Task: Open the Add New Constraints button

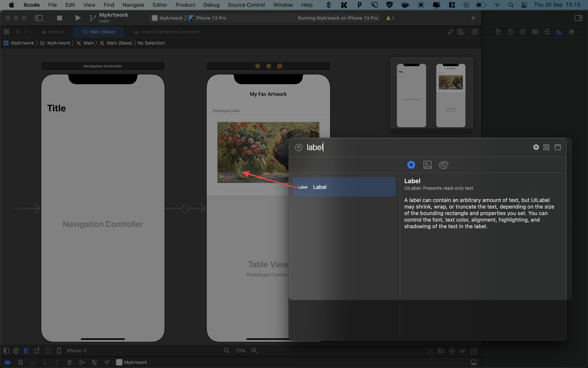Action: 452,350
